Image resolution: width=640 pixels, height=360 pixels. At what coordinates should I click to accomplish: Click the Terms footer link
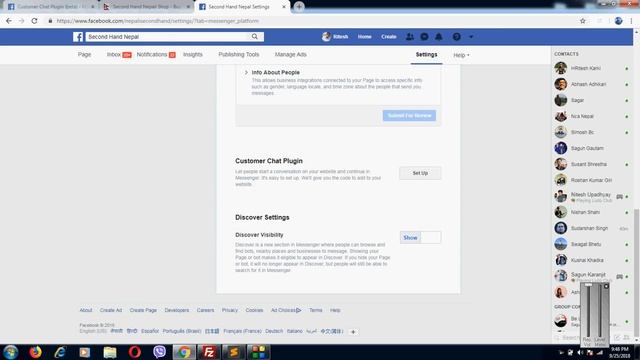point(316,310)
